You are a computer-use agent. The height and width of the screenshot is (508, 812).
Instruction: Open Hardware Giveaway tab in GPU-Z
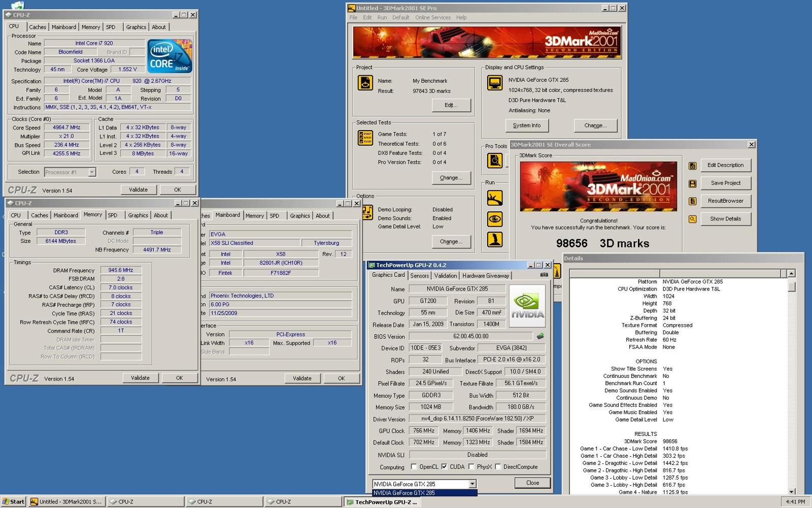click(x=486, y=276)
